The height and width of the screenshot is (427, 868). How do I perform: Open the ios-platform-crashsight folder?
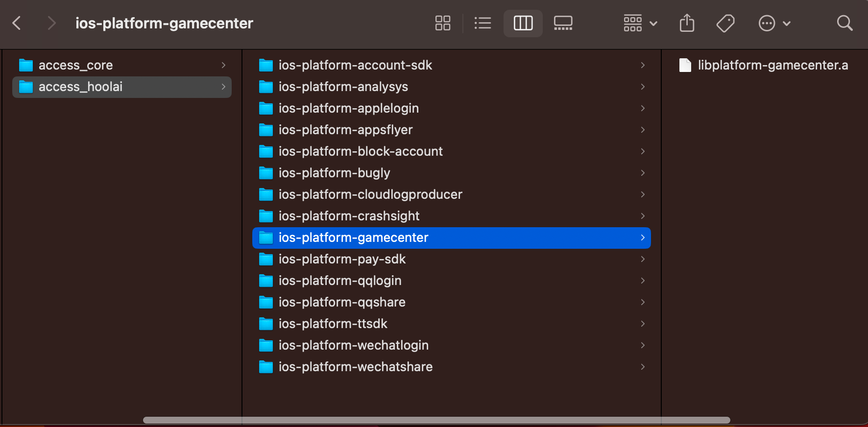pos(452,216)
